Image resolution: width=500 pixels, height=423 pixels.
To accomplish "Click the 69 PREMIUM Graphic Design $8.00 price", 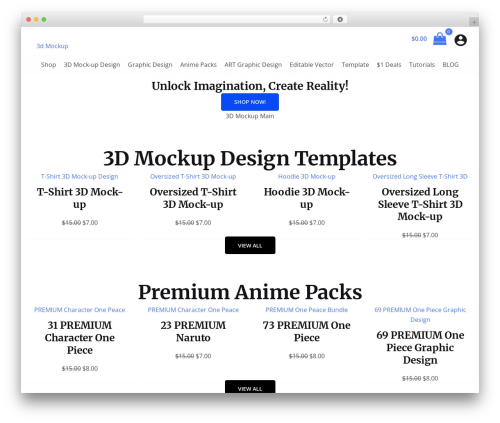I will (431, 379).
